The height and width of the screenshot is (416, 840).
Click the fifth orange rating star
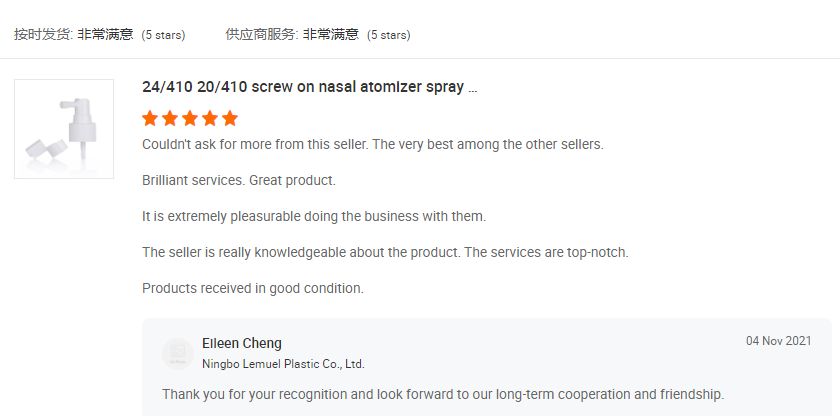click(x=230, y=118)
